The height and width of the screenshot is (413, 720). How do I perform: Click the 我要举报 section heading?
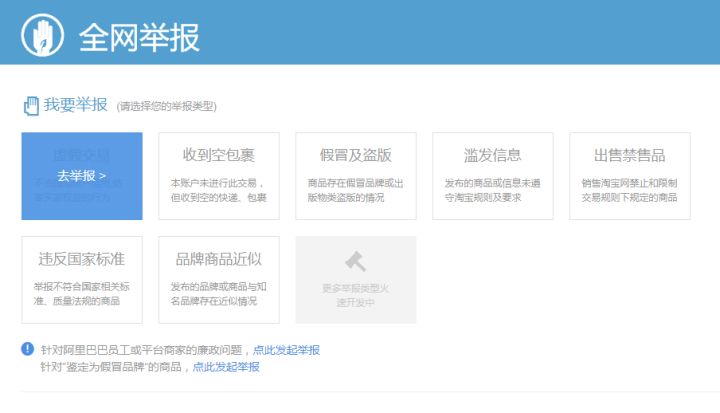point(75,104)
